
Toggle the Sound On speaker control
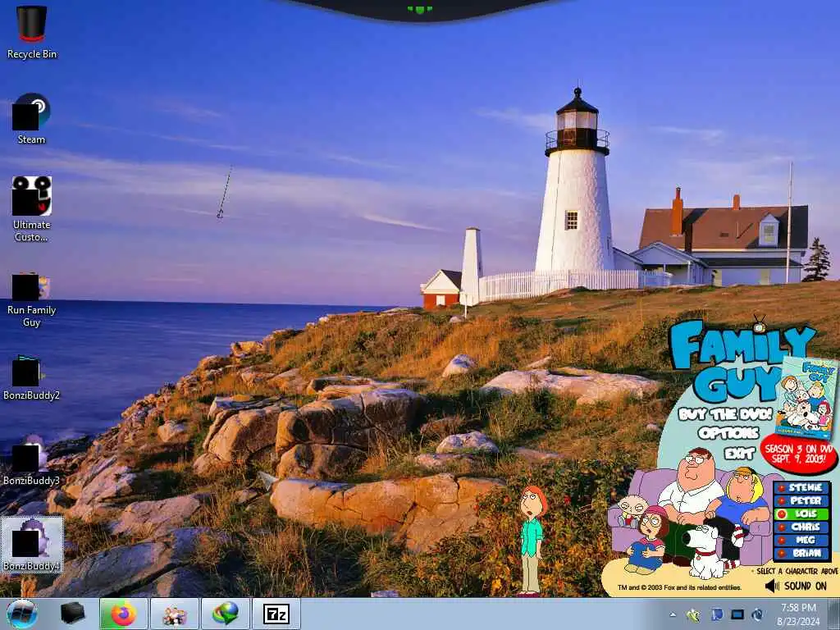point(796,586)
